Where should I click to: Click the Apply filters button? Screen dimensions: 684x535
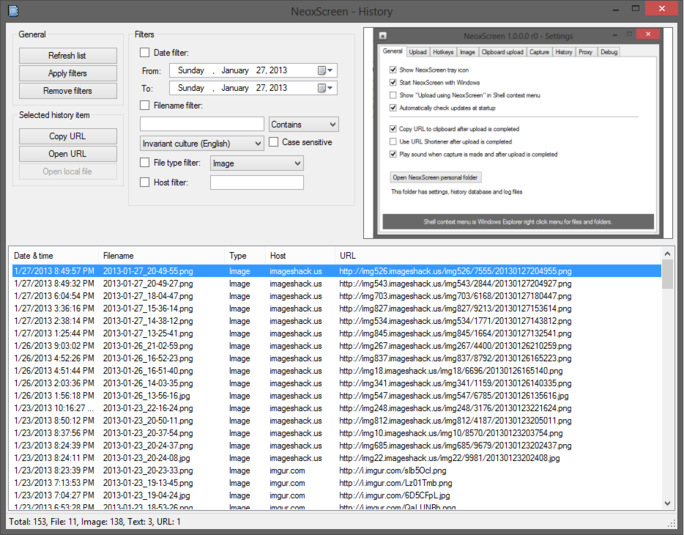coord(68,73)
